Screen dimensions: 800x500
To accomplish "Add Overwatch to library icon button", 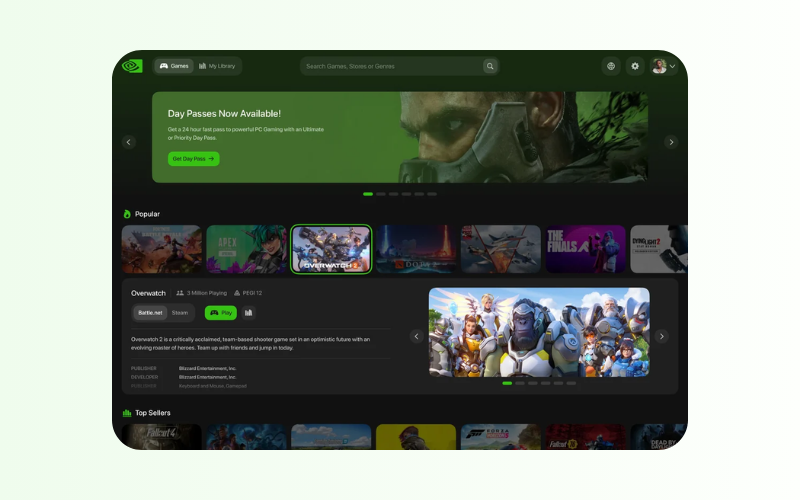I will (x=248, y=313).
